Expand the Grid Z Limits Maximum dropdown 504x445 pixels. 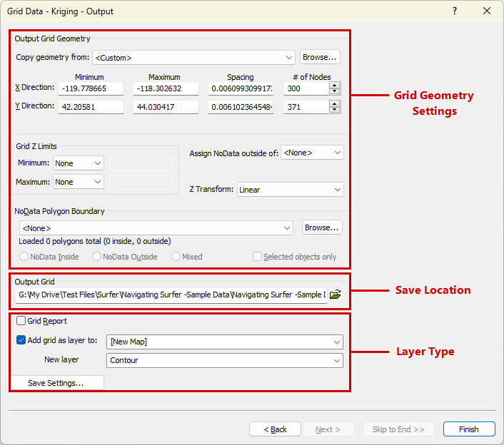click(x=79, y=182)
